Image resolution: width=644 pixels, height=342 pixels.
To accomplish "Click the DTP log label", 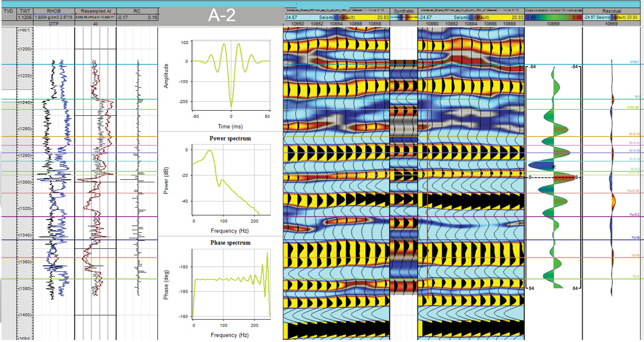I will click(53, 24).
